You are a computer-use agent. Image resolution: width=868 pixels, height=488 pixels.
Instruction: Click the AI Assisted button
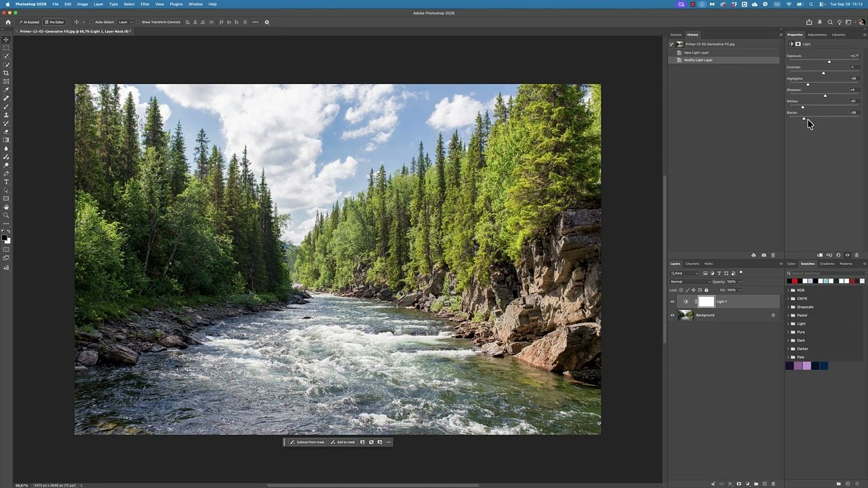[x=29, y=22]
